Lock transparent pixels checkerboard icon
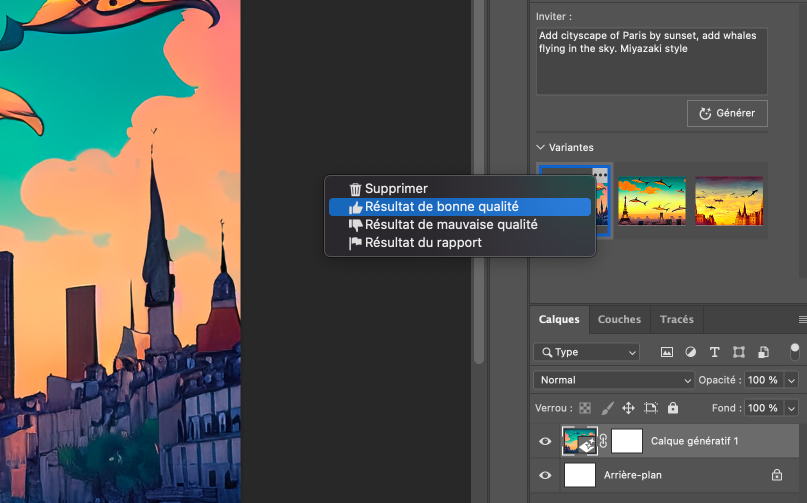 pos(585,408)
